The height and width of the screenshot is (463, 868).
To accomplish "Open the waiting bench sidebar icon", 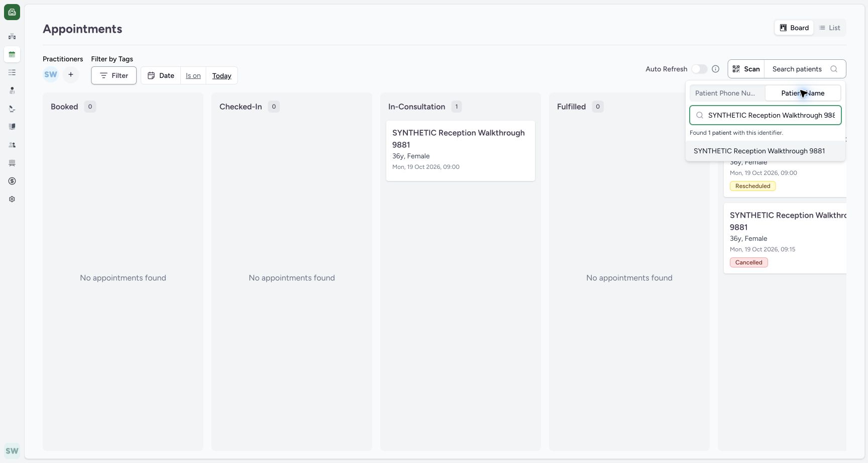I will click(x=12, y=163).
